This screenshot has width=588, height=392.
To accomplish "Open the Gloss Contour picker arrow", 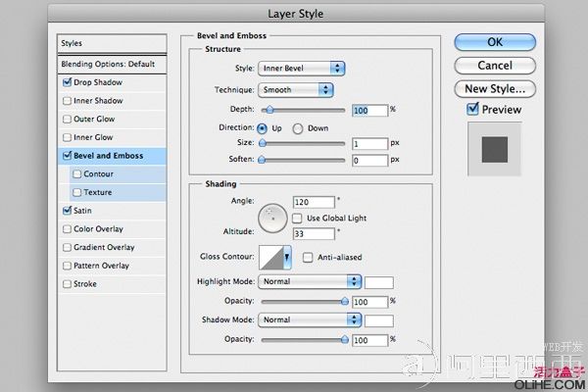I will click(x=287, y=258).
